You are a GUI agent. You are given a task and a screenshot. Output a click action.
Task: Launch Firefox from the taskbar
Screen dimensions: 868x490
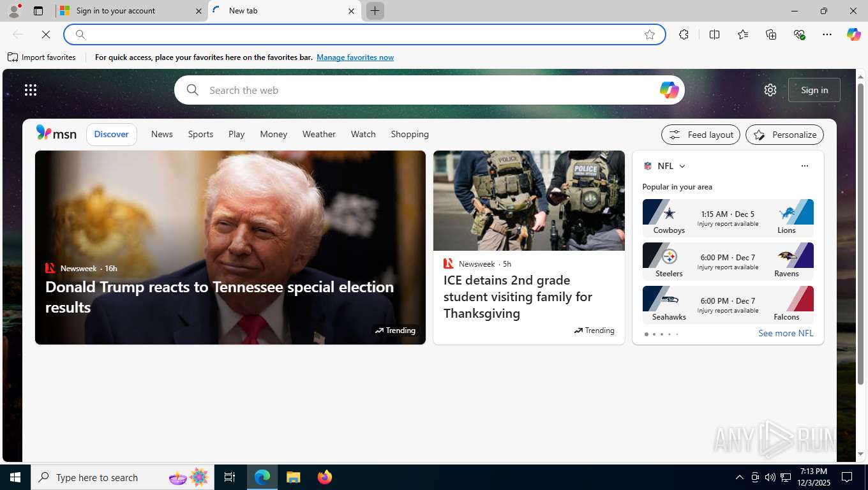coord(325,477)
